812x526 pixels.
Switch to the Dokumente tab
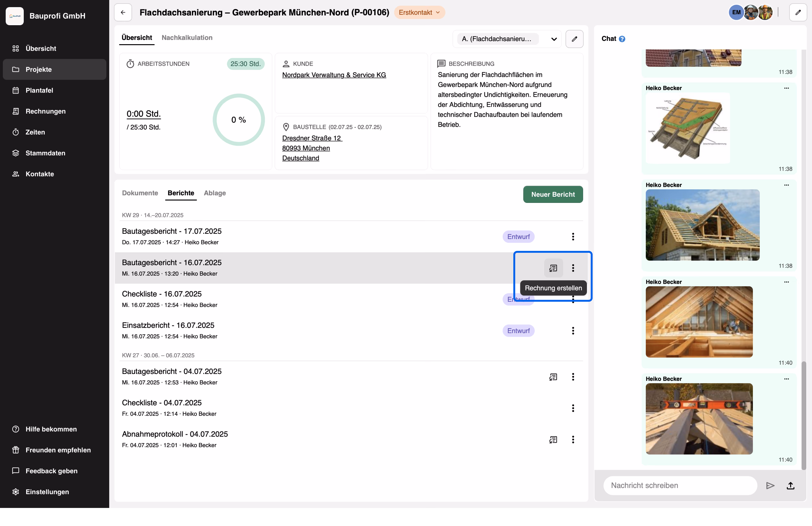(140, 193)
